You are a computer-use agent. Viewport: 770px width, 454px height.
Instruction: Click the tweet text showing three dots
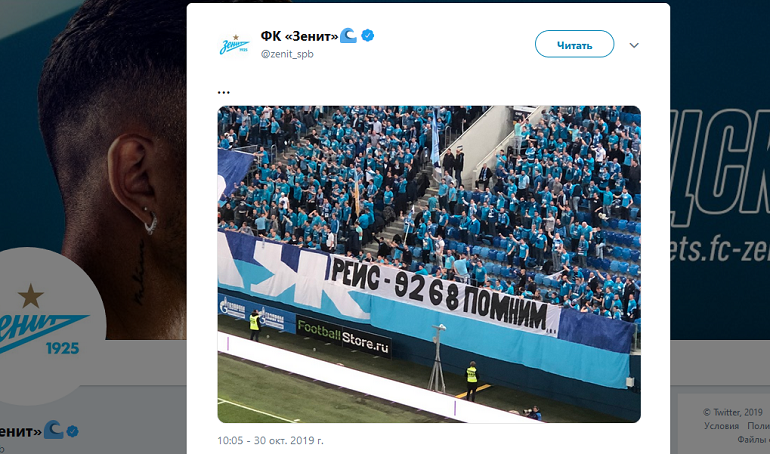223,92
